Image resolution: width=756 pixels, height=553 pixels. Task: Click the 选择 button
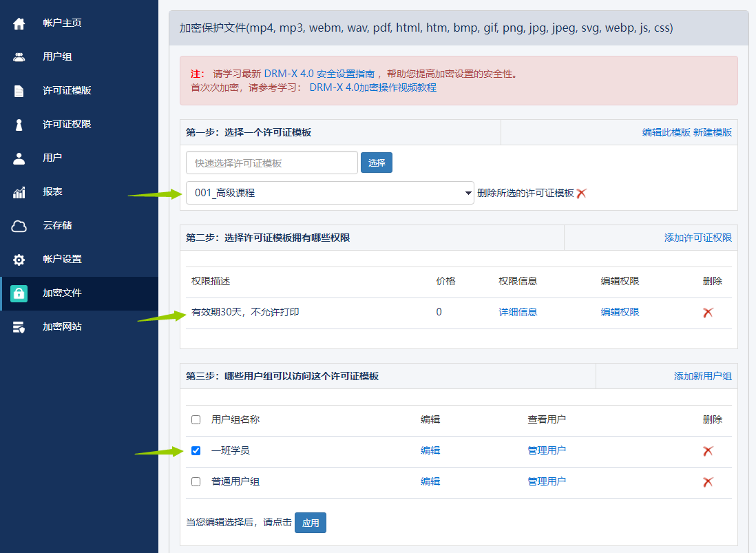click(377, 163)
